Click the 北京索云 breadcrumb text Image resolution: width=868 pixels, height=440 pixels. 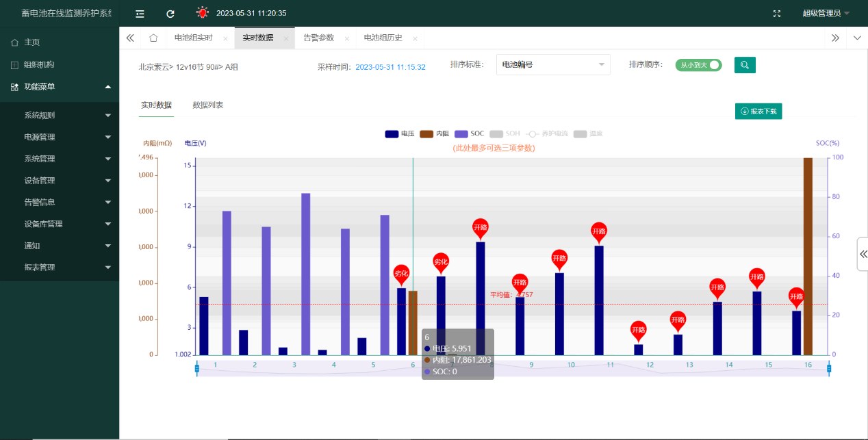coord(155,67)
